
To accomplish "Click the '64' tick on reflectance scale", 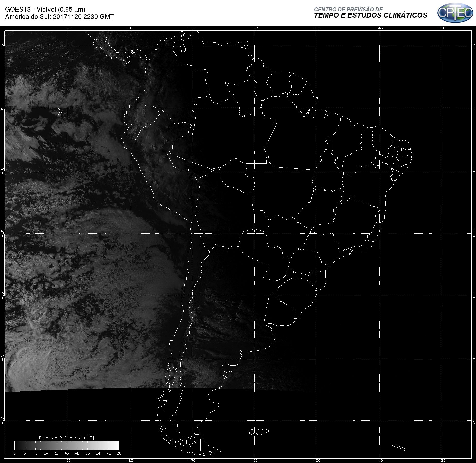I will [x=98, y=453].
